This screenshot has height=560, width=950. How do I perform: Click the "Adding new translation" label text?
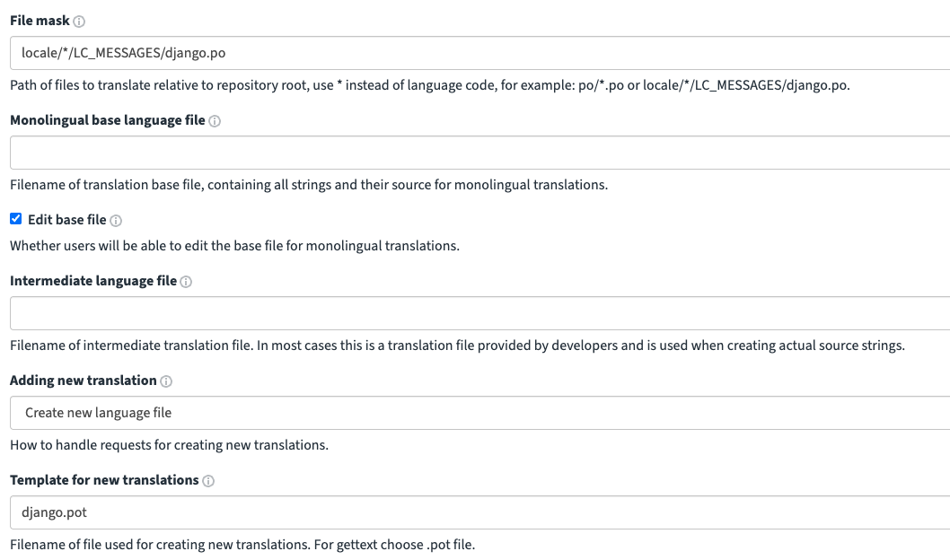[x=84, y=381]
